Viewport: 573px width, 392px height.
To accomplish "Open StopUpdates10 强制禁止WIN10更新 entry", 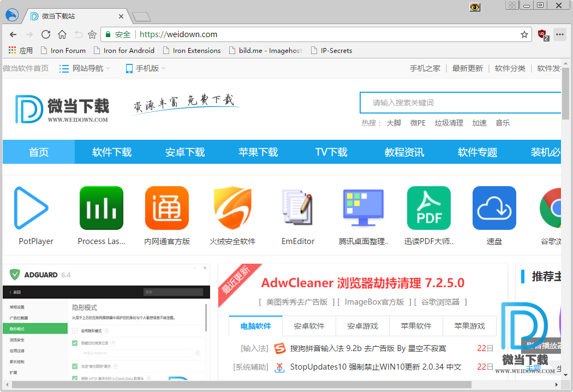I will click(375, 367).
